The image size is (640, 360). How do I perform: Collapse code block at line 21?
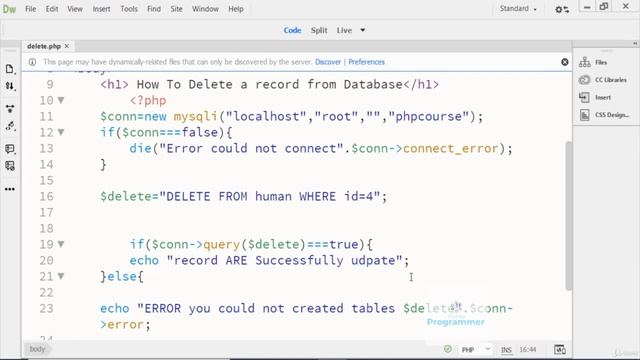click(x=61, y=276)
